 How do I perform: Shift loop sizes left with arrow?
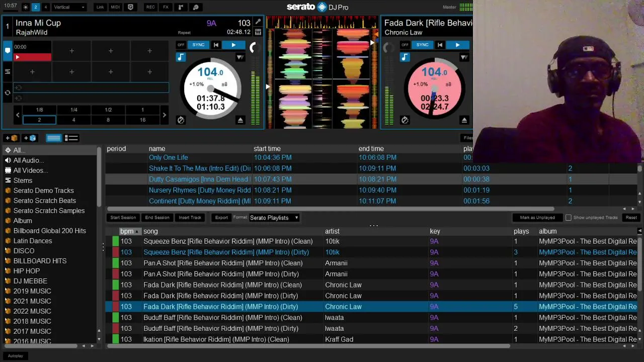(18, 115)
